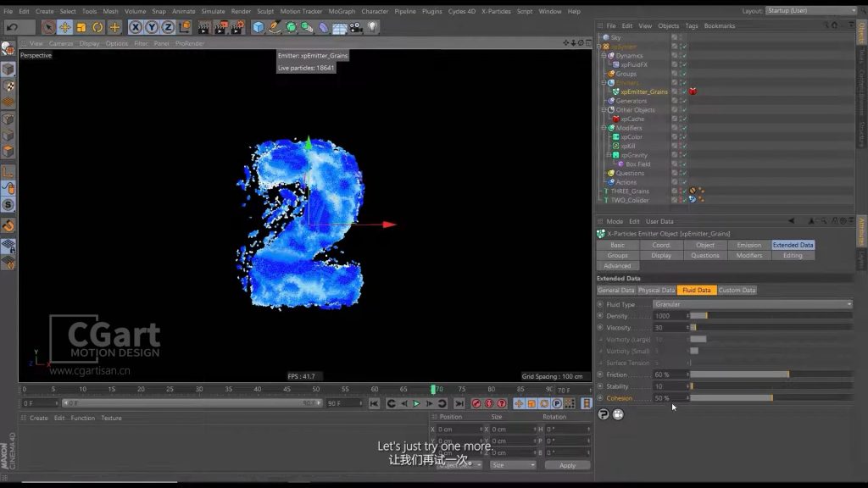The height and width of the screenshot is (488, 868).
Task: Click the Record Active Objects red button
Action: 476,404
